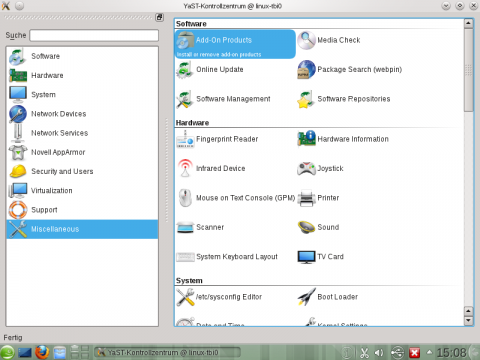This screenshot has height=360, width=480.
Task: Select the Novell AppArmor category
Action: [x=82, y=152]
